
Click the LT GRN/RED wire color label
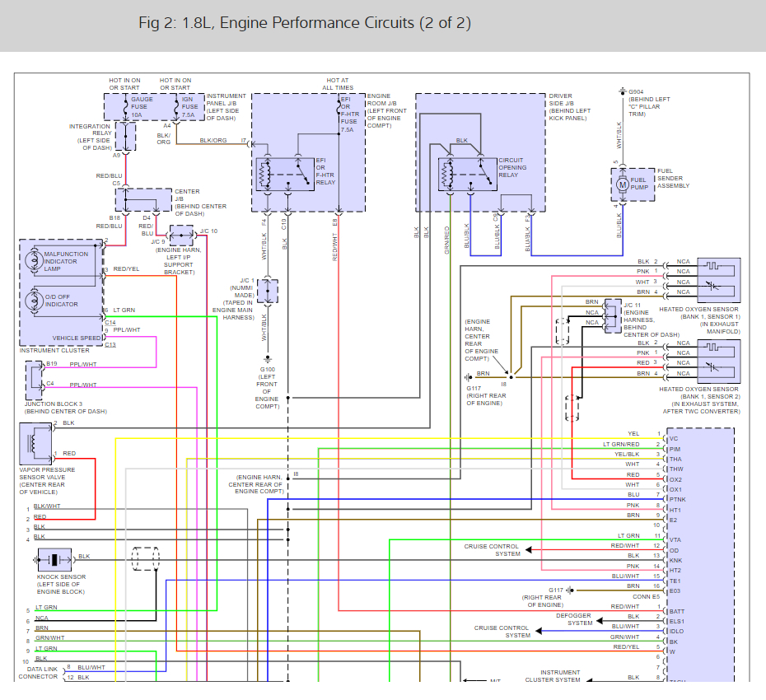pyautogui.click(x=621, y=444)
